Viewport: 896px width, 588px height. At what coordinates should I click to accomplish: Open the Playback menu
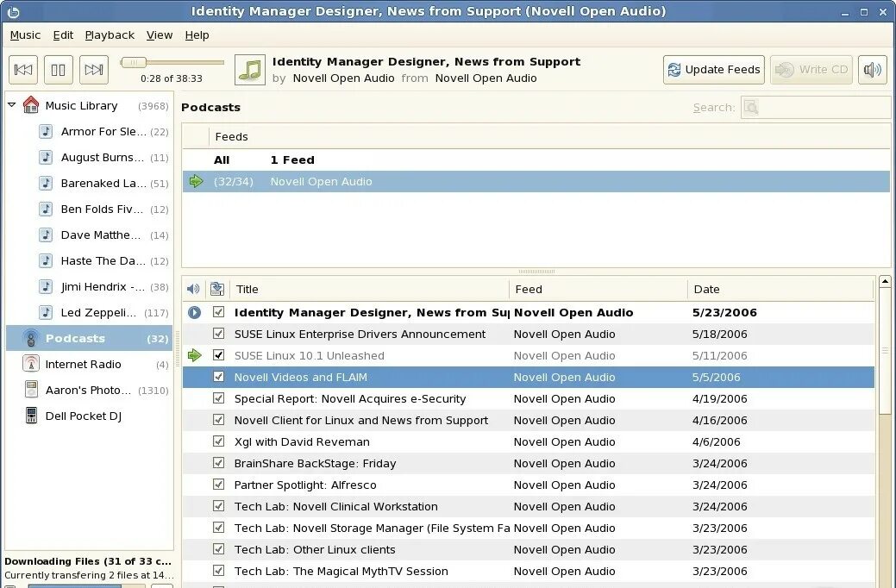[x=110, y=34]
